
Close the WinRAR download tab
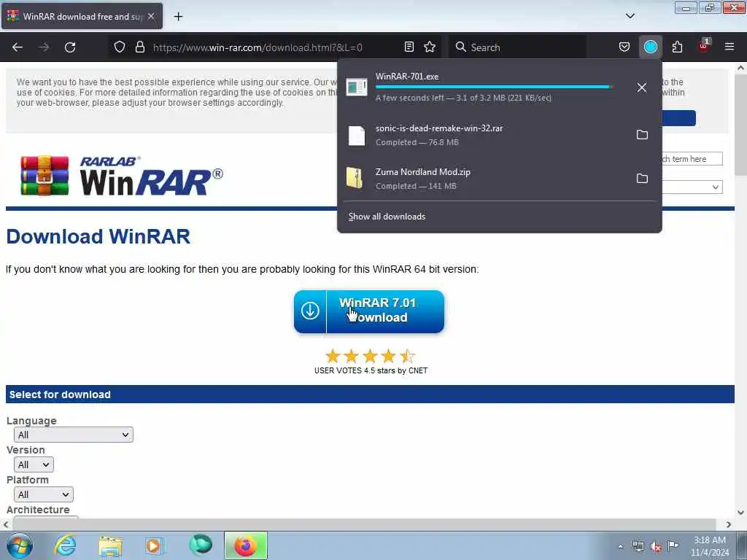[151, 16]
